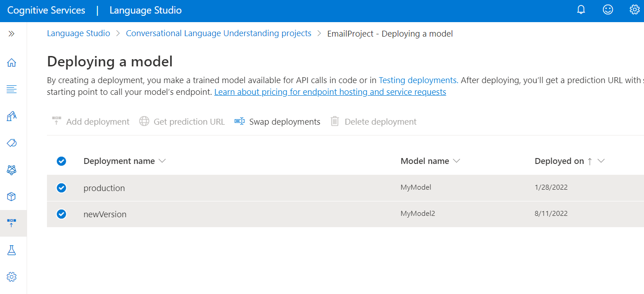Open Learn about pricing link

[x=330, y=92]
